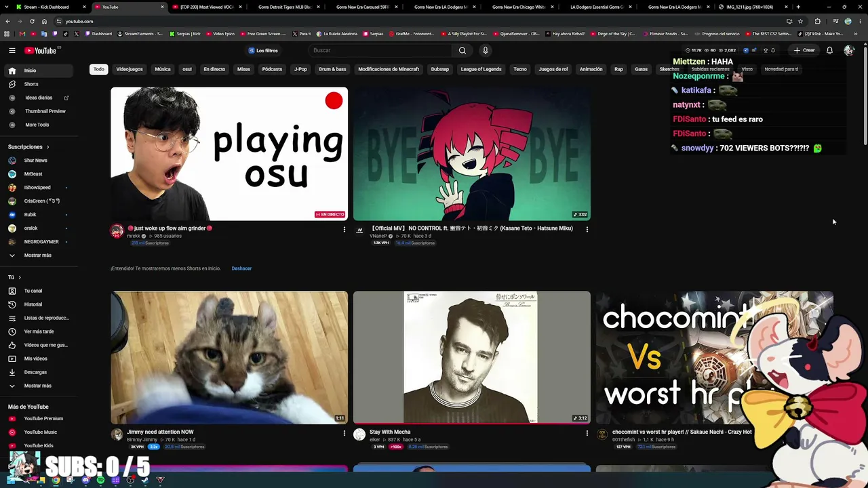Open the Jimmy cat video thumbnail
Screen dimensions: 868x488
[229, 358]
